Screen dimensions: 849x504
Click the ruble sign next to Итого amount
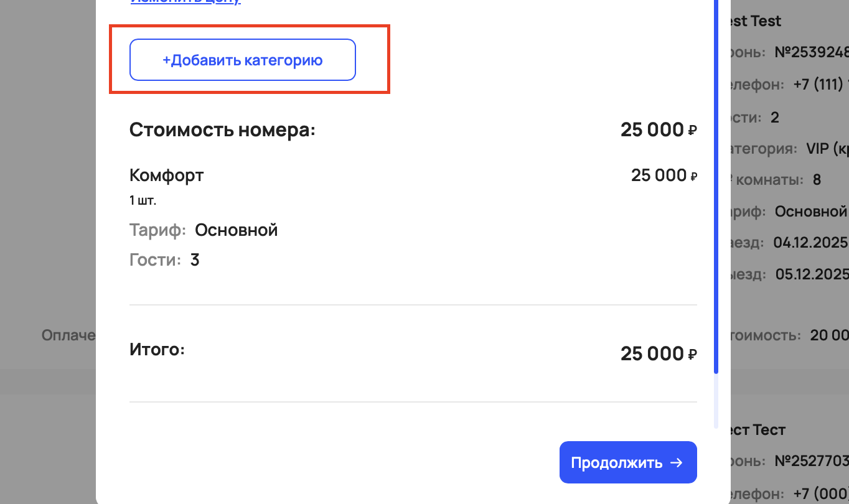point(693,355)
